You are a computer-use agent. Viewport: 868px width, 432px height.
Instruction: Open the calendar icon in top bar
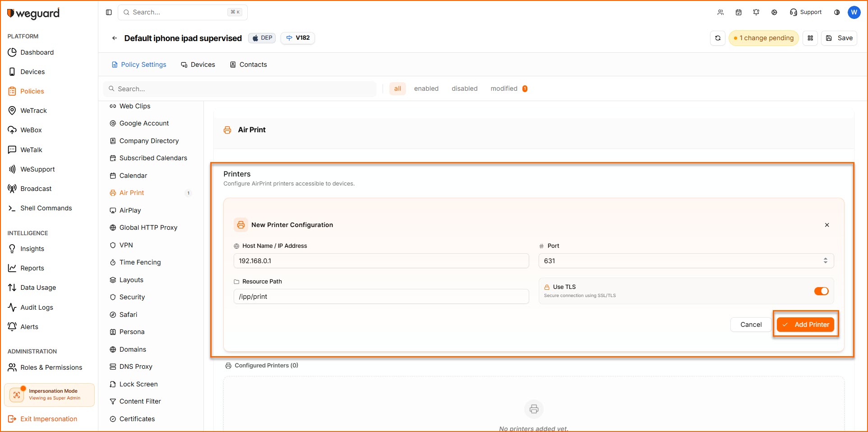[x=739, y=12]
